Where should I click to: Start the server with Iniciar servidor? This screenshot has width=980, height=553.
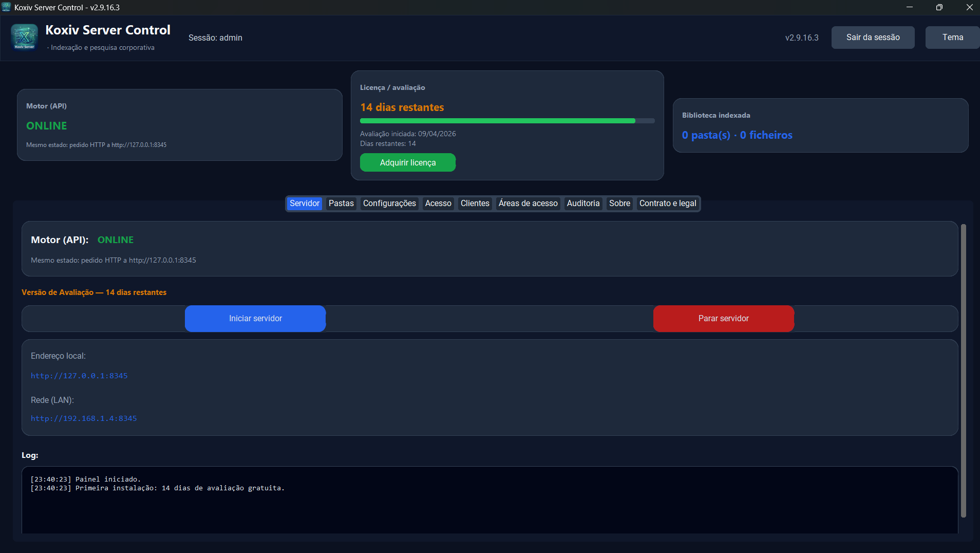tap(255, 318)
